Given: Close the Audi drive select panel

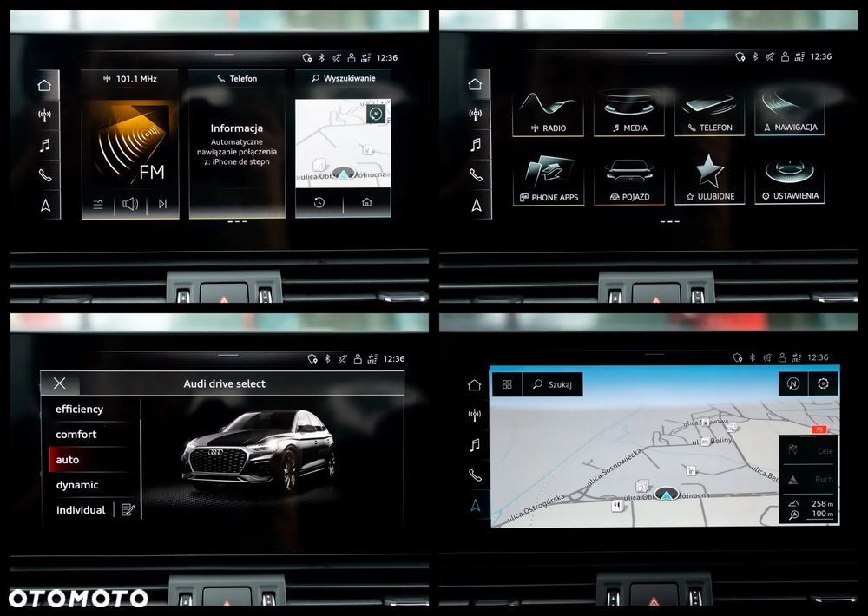Looking at the screenshot, I should point(60,383).
